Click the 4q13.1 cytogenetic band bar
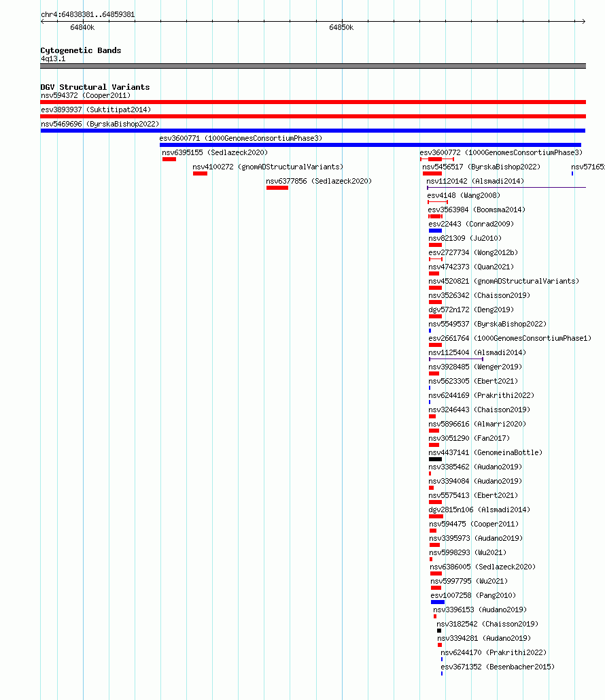The width and height of the screenshot is (605, 700). 313,66
